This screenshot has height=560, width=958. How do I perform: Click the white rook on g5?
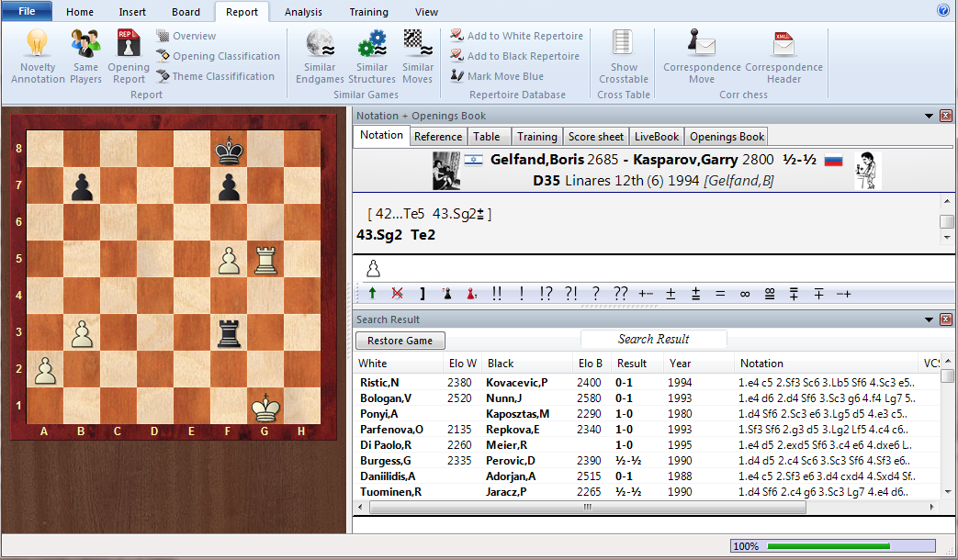point(265,259)
